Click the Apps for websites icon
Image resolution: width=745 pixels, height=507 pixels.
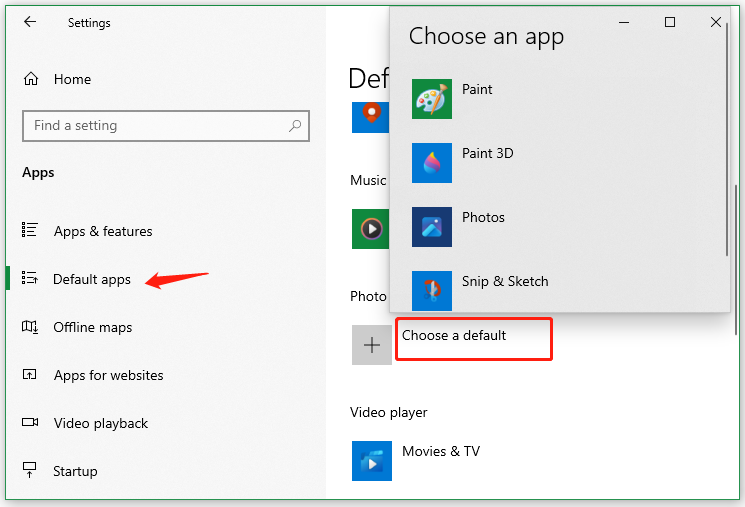click(29, 374)
